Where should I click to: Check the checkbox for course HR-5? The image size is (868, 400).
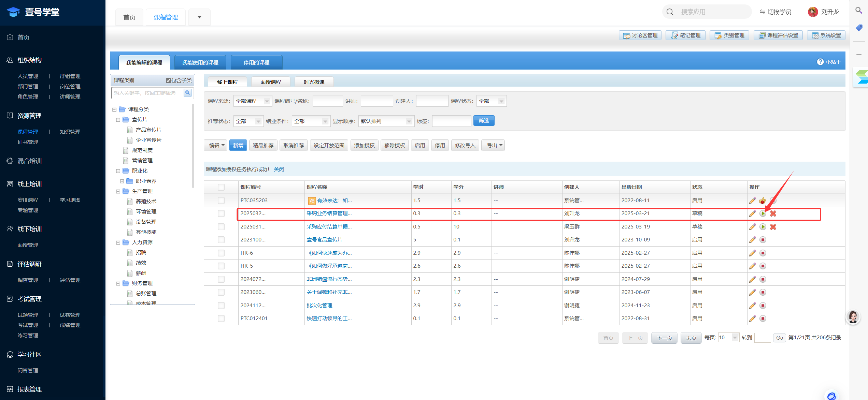(221, 266)
